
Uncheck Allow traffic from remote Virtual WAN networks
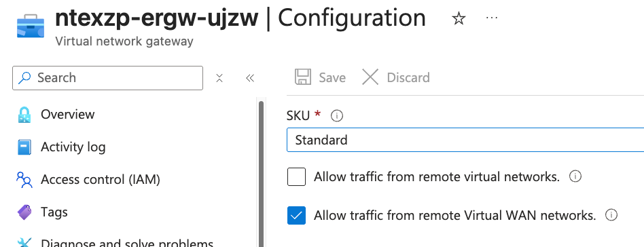tap(297, 215)
